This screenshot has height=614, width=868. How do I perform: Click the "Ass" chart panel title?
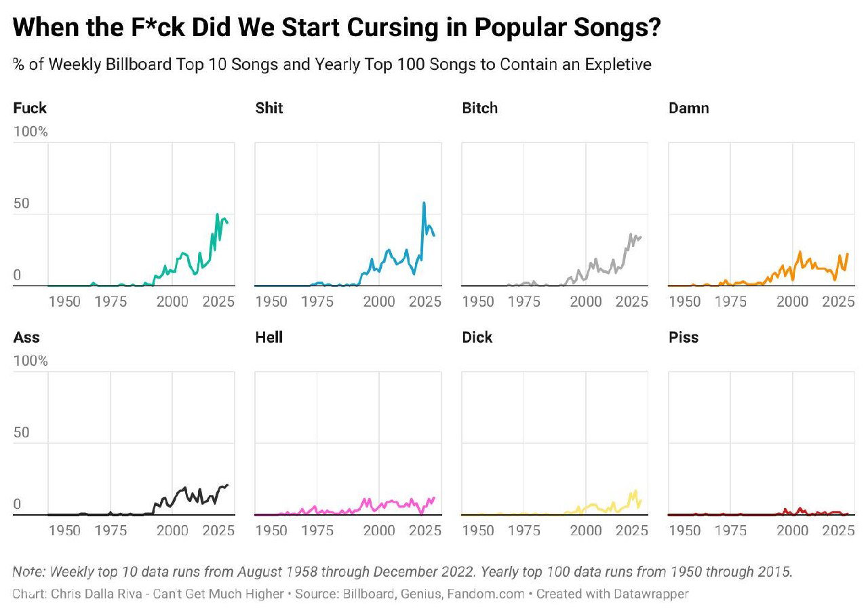coord(26,337)
